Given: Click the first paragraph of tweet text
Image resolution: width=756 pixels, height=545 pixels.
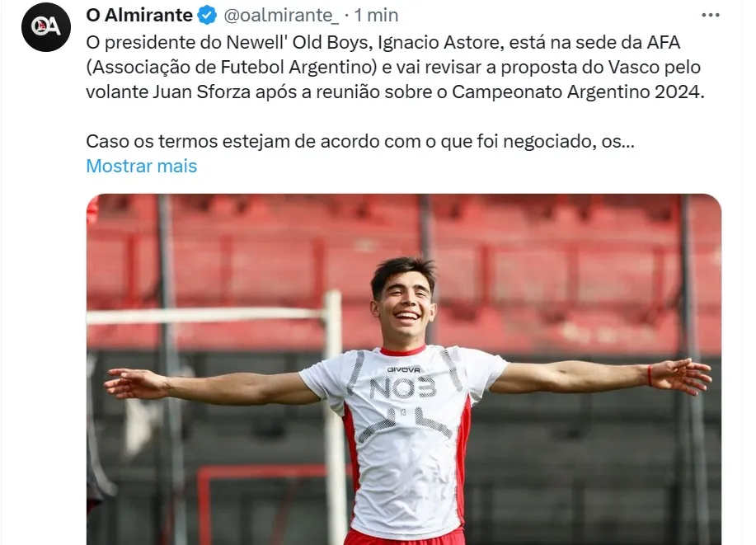Looking at the screenshot, I should (x=396, y=67).
